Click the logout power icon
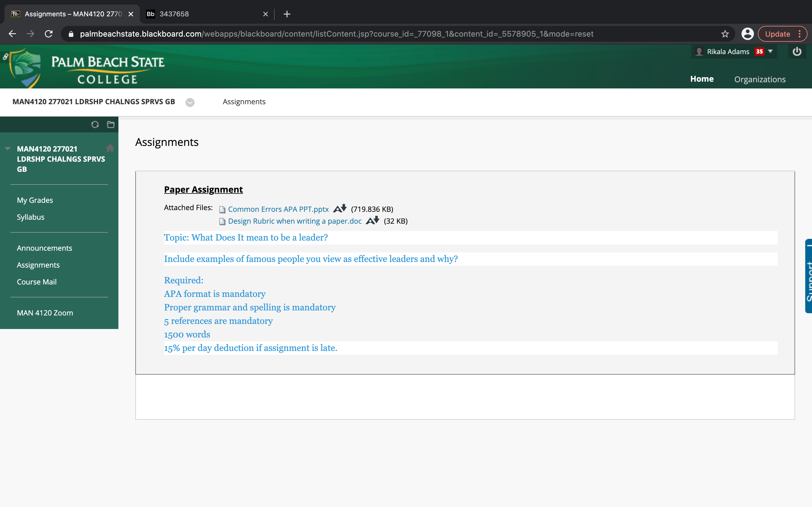812x507 pixels. click(x=797, y=52)
